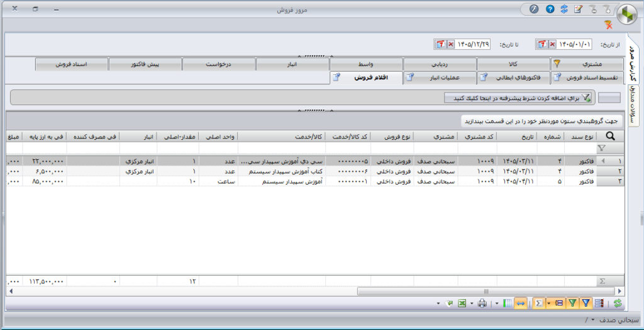Open the notepad checklist icon in the title bar
Viewport: 644px width, 330px height.
[x=578, y=9]
